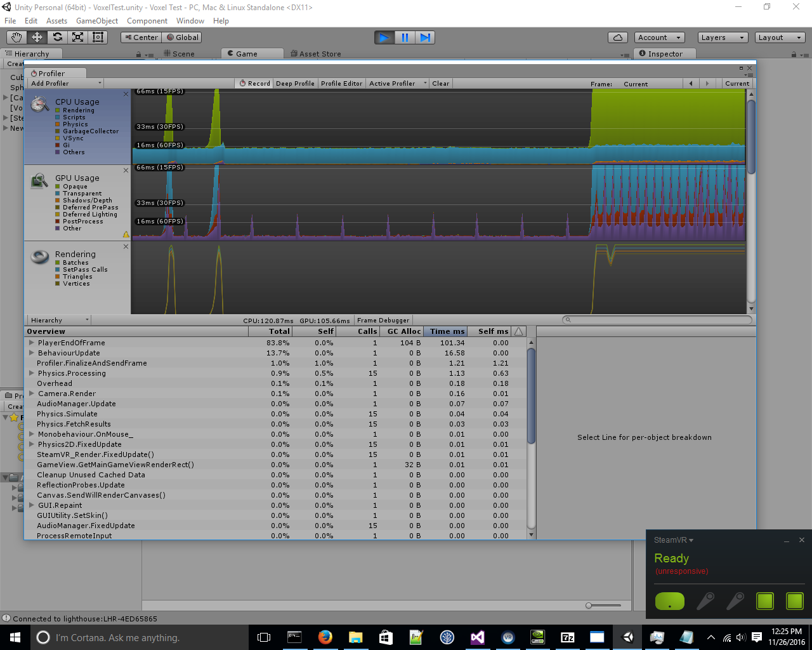
Task: Click the SteamVR headset status icon
Action: point(669,601)
